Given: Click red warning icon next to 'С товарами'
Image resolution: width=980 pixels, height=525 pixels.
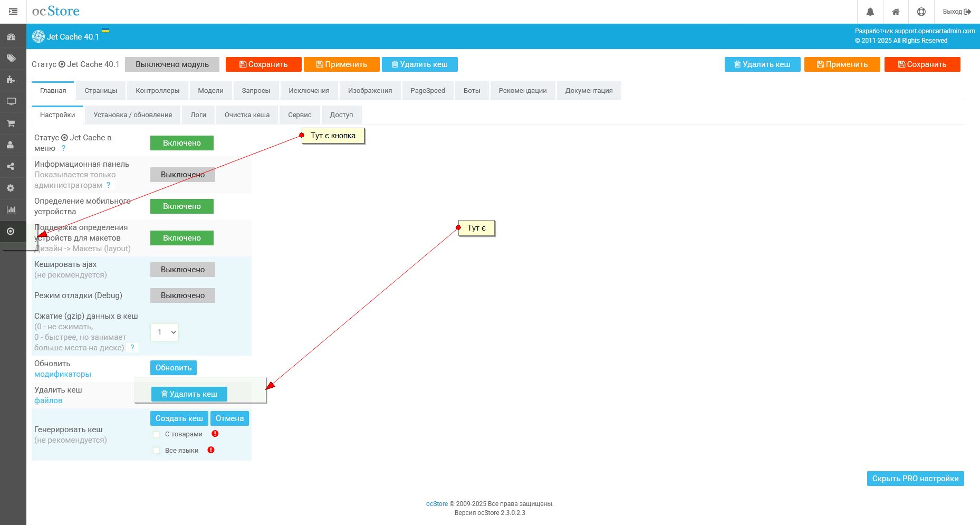Looking at the screenshot, I should coord(215,434).
